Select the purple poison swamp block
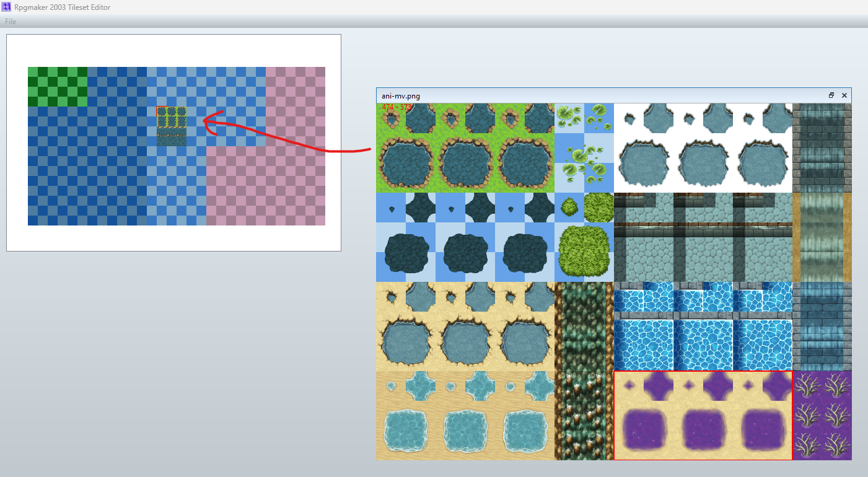This screenshot has height=477, width=868. pos(703,416)
